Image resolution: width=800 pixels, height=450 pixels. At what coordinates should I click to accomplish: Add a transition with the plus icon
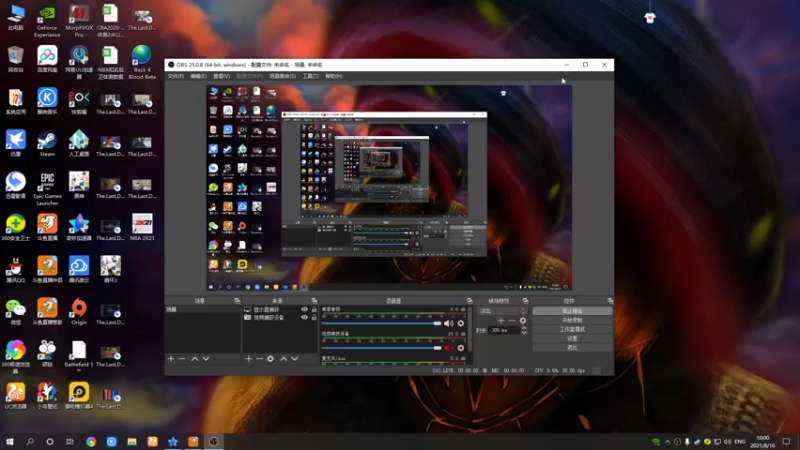click(x=501, y=320)
